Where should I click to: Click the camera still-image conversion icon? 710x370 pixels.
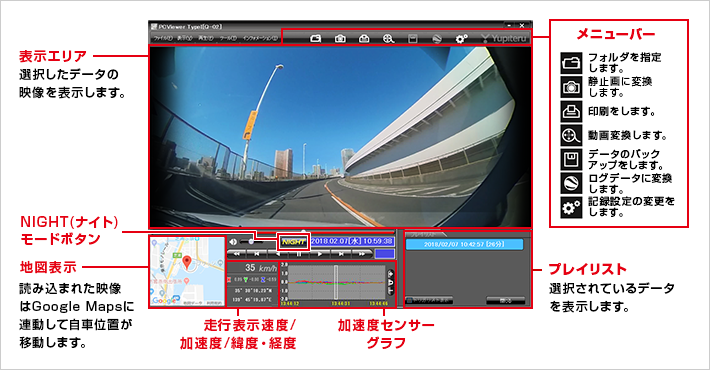[340, 39]
